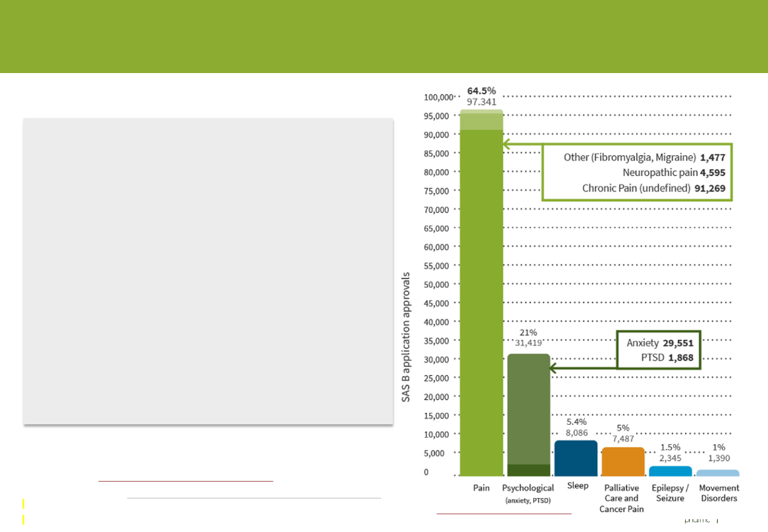Click the '75,000' y-axis tick label
Image resolution: width=768 pixels, height=532 pixels.
(x=436, y=191)
